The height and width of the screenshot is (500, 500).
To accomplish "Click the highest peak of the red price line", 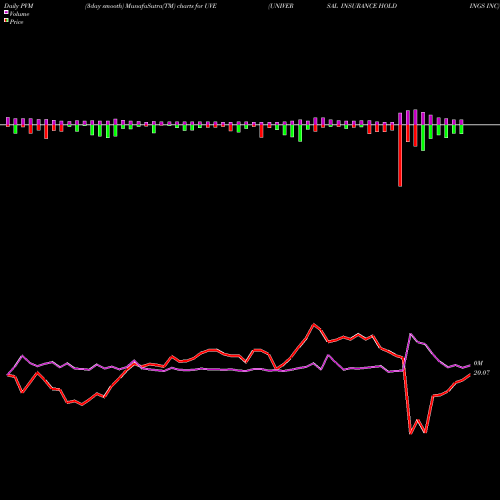I will click(314, 324).
